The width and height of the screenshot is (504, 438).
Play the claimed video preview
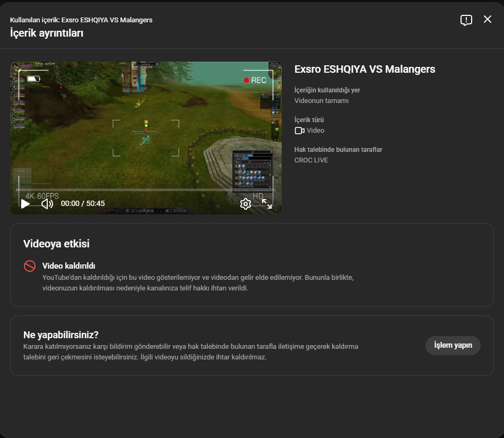pyautogui.click(x=25, y=203)
